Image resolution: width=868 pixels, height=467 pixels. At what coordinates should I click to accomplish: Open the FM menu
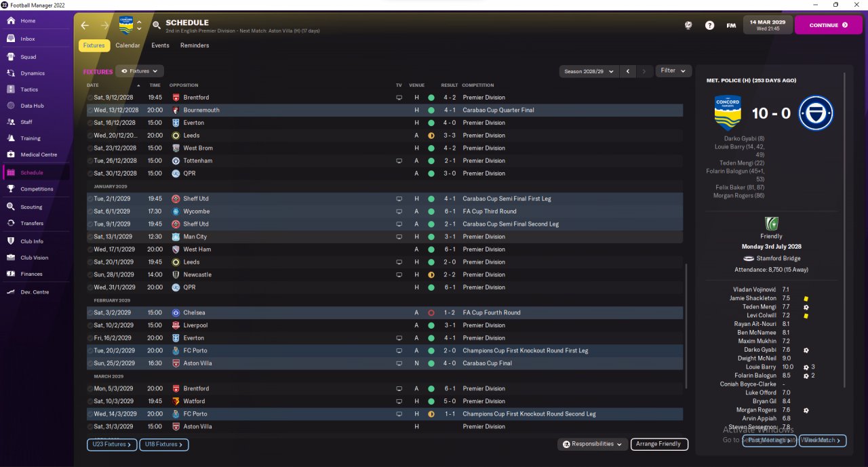click(731, 25)
